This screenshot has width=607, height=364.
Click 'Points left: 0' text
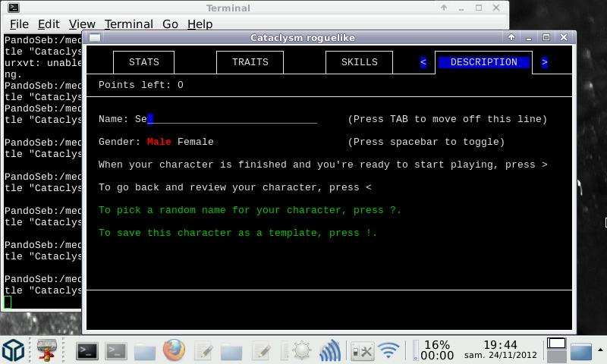pyautogui.click(x=141, y=85)
